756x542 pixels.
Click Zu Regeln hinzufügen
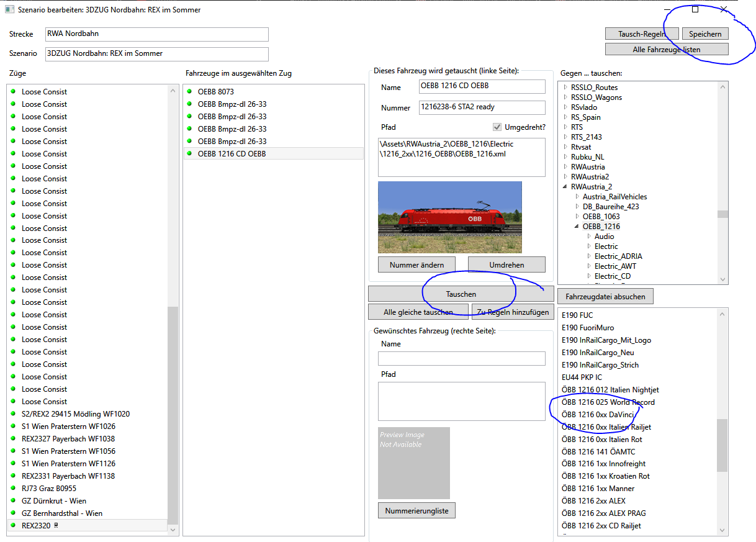click(513, 312)
